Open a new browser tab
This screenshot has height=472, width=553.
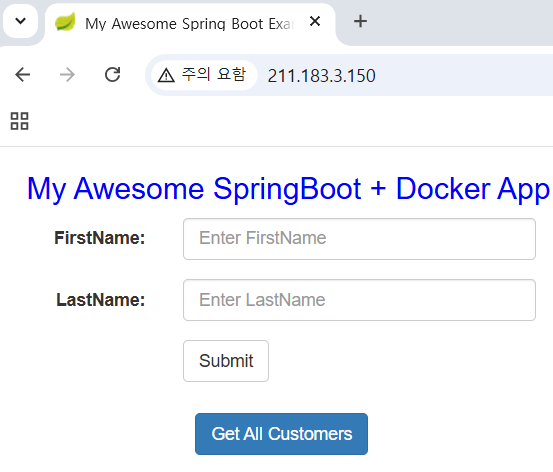[x=360, y=22]
